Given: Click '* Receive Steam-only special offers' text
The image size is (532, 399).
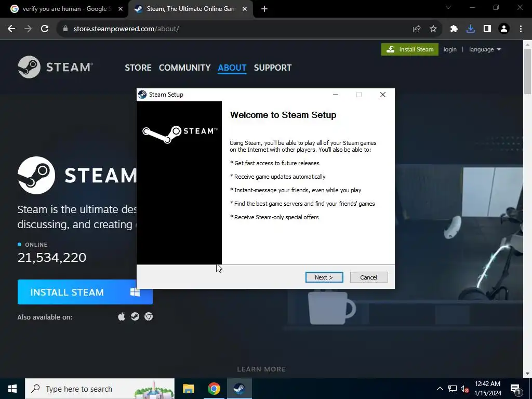Looking at the screenshot, I should pos(274,217).
